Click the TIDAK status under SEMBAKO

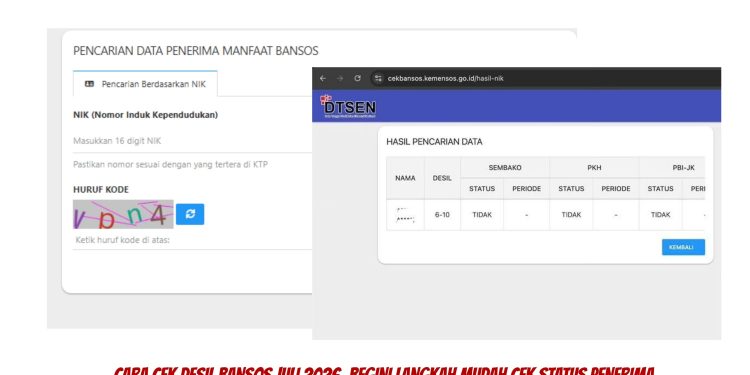[x=482, y=215]
